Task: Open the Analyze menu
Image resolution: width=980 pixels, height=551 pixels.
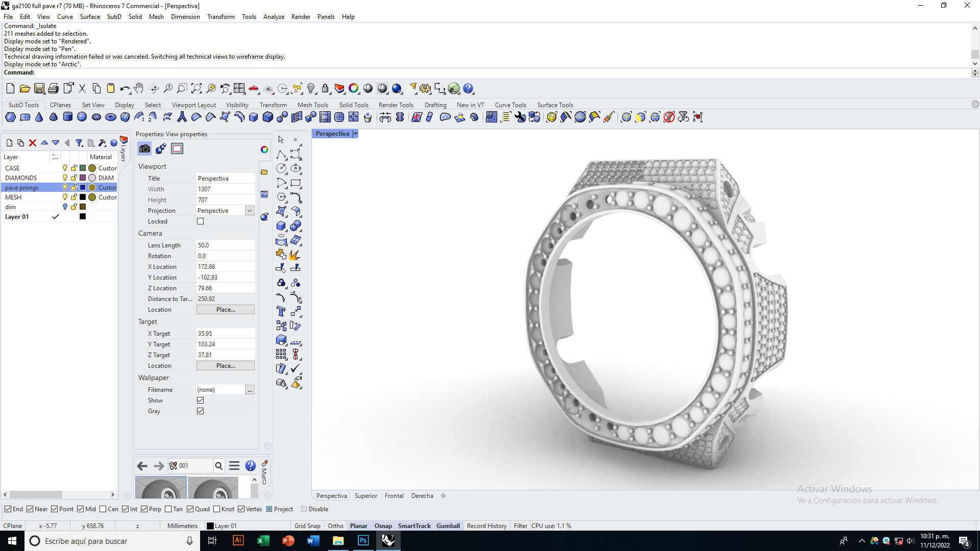Action: [x=274, y=17]
